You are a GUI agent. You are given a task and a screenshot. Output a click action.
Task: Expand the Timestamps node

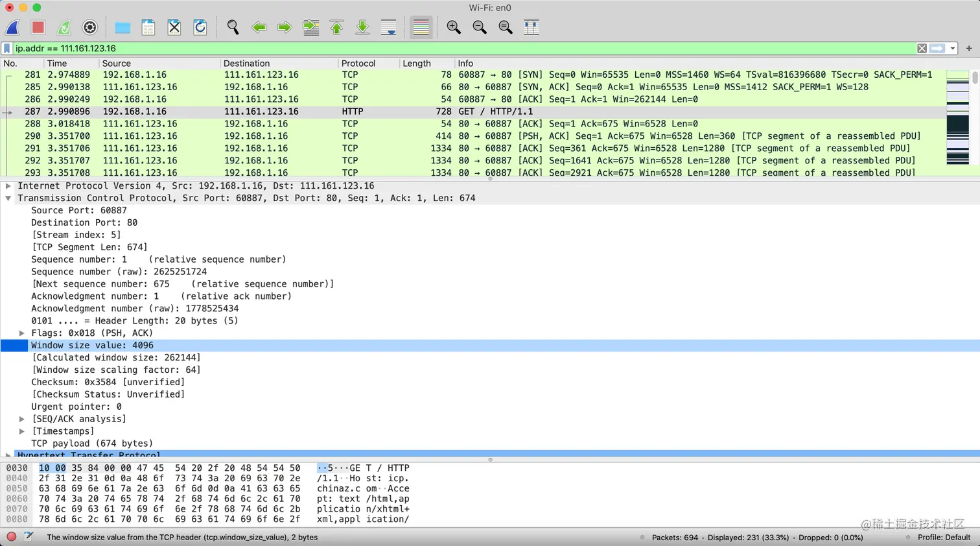tap(22, 432)
